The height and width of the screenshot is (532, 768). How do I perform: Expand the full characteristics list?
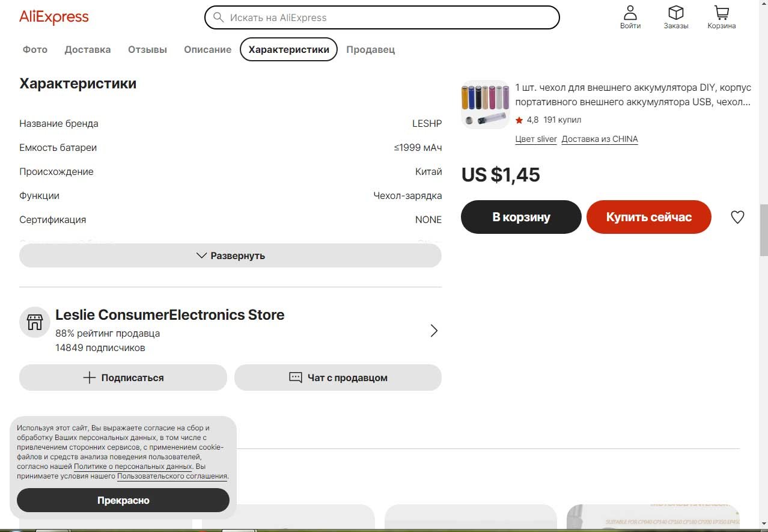(230, 255)
